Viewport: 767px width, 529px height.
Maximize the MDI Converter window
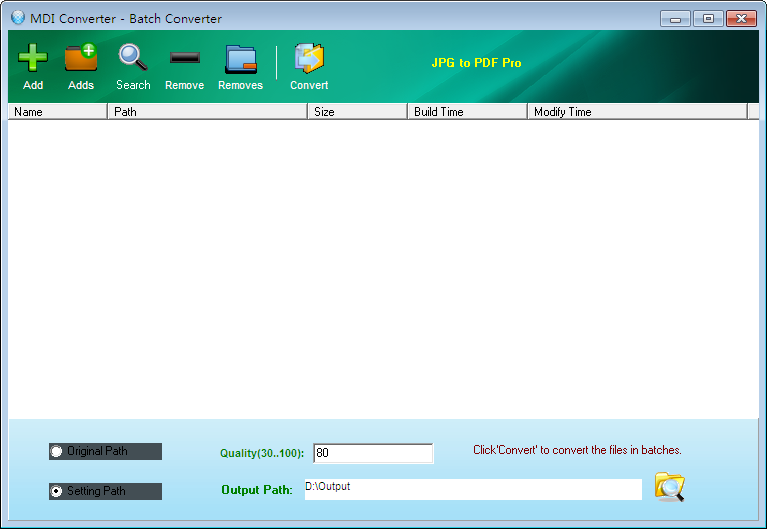tap(708, 19)
